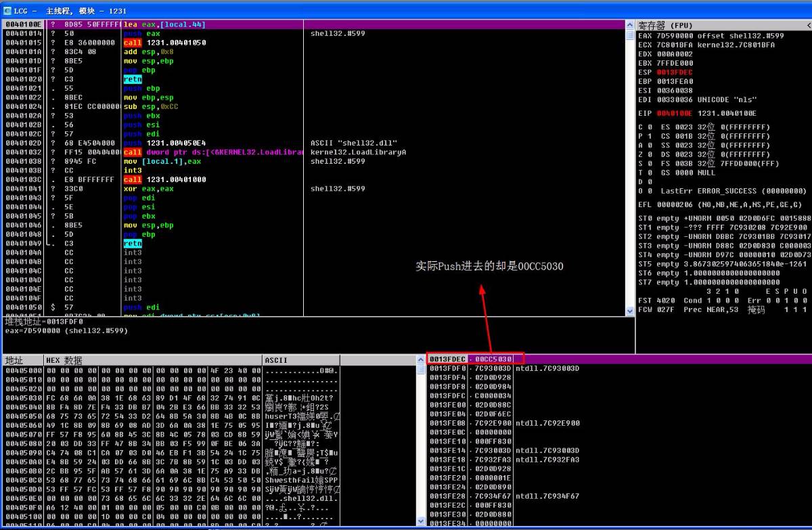Select the 'call 1231.00401000' instruction
The height and width of the screenshot is (530, 812).
point(164,179)
